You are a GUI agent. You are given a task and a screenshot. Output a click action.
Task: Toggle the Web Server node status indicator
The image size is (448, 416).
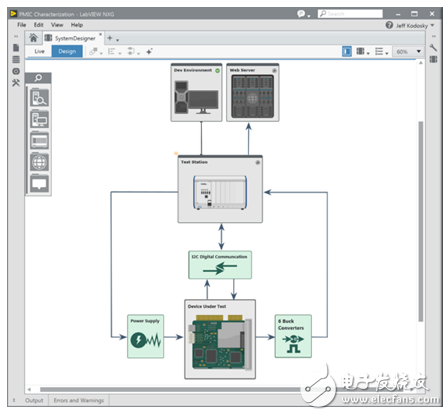click(x=274, y=71)
